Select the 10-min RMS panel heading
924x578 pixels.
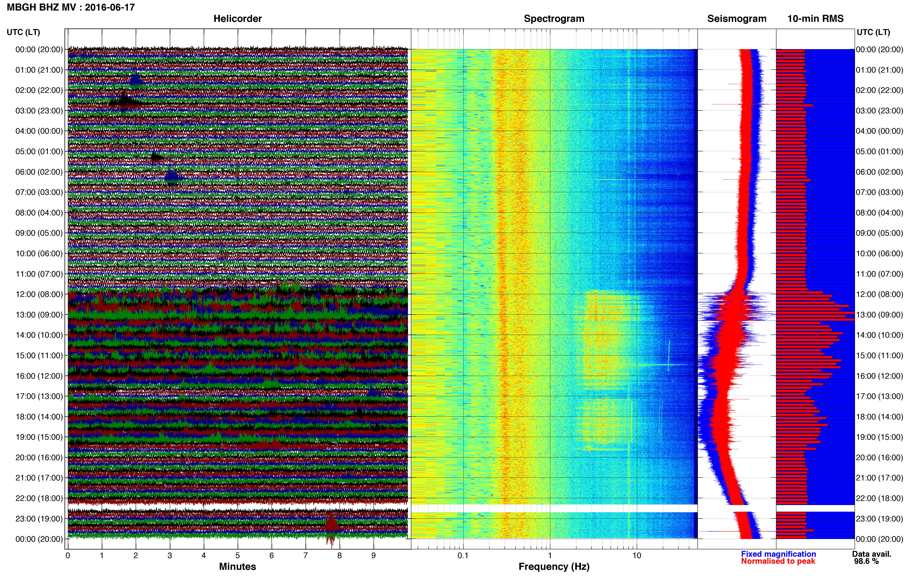[x=816, y=19]
